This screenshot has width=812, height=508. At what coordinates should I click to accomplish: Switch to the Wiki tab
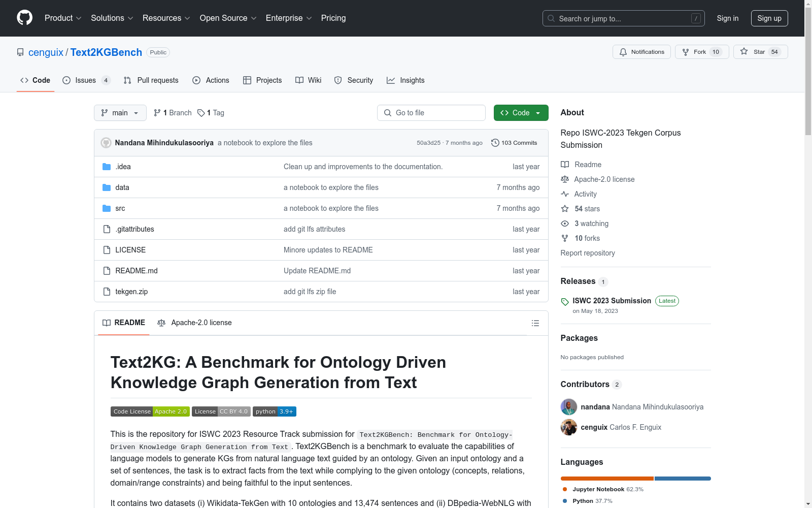(309, 80)
